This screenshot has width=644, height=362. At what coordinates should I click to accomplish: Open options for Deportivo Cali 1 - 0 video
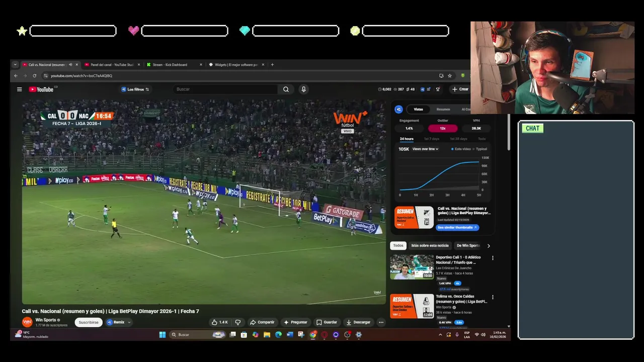[x=493, y=258]
